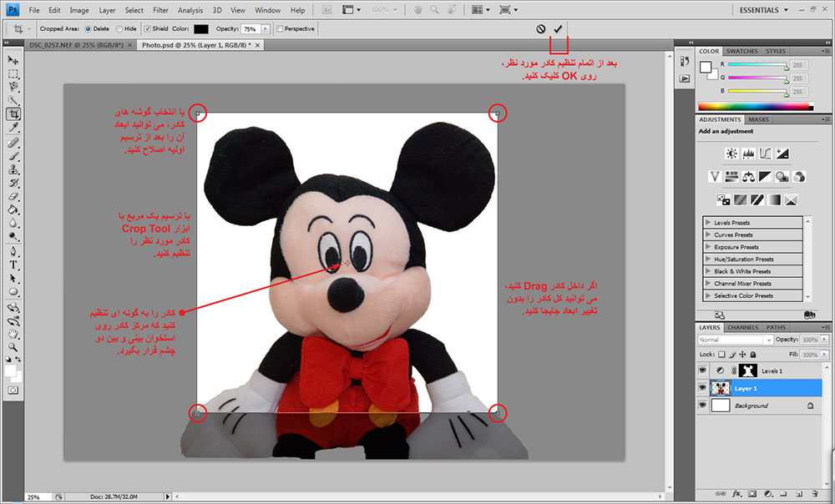Open the Swatches tab
The height and width of the screenshot is (504, 835).
click(x=741, y=51)
